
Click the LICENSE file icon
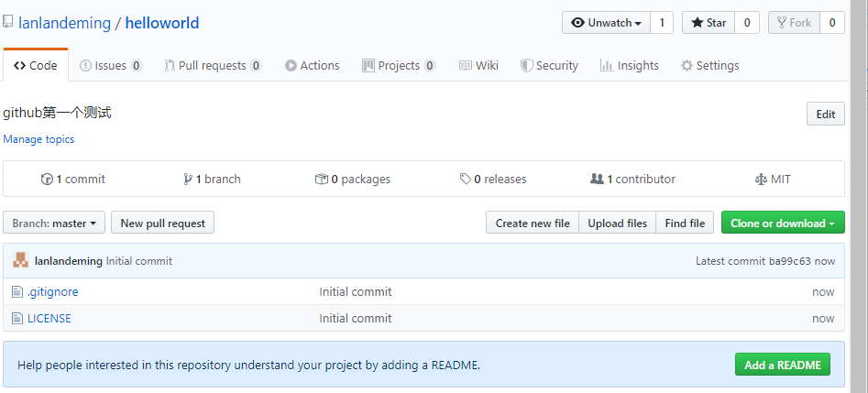tap(17, 318)
